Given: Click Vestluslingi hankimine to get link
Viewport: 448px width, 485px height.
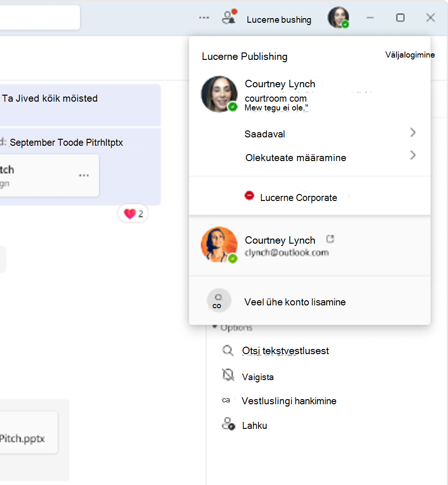Looking at the screenshot, I should pyautogui.click(x=289, y=401).
